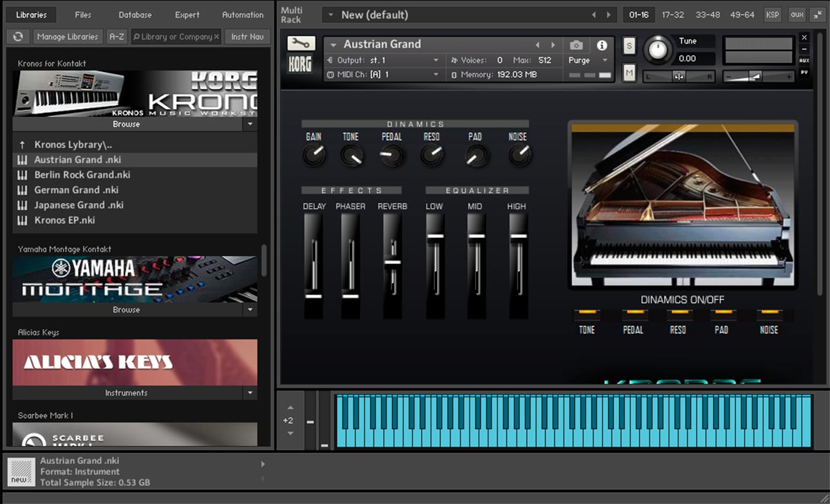Click Browse under Yamaha Montage library
The width and height of the screenshot is (830, 504).
tap(127, 310)
